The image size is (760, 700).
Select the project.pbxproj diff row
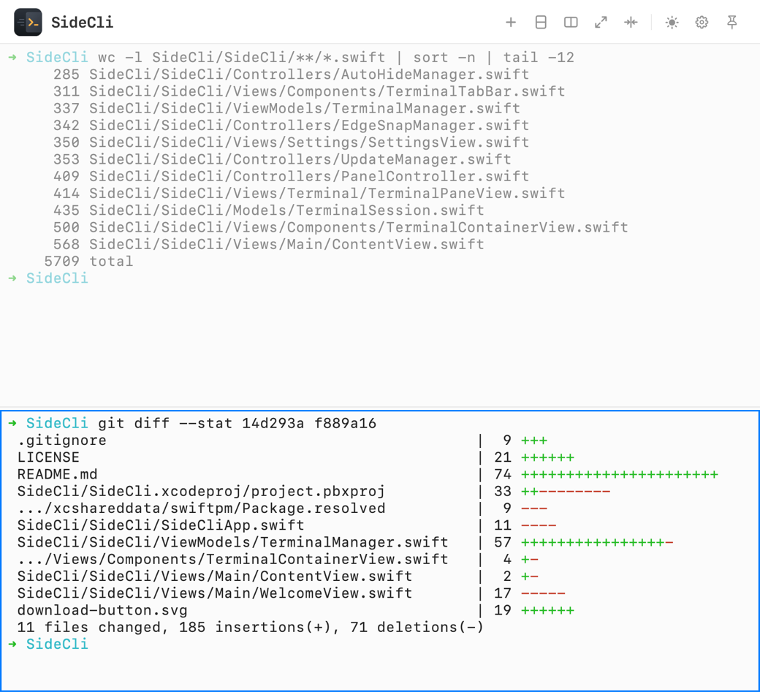313,492
